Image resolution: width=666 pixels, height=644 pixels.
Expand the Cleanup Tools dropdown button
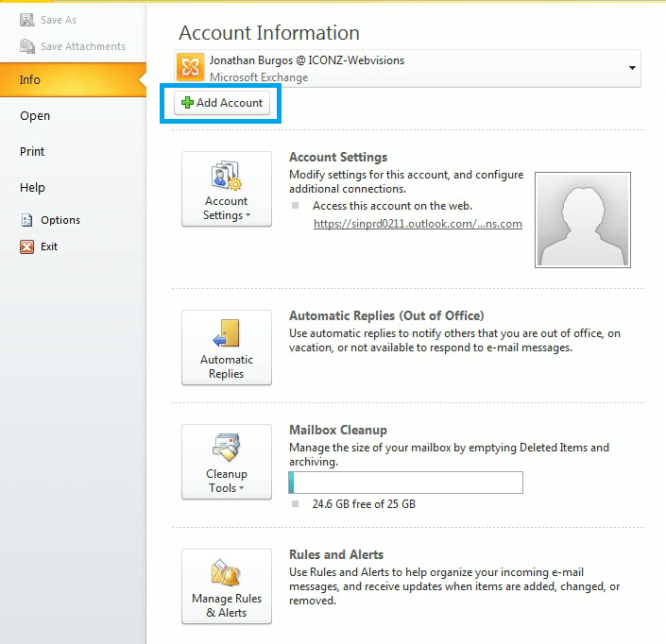pyautogui.click(x=227, y=462)
